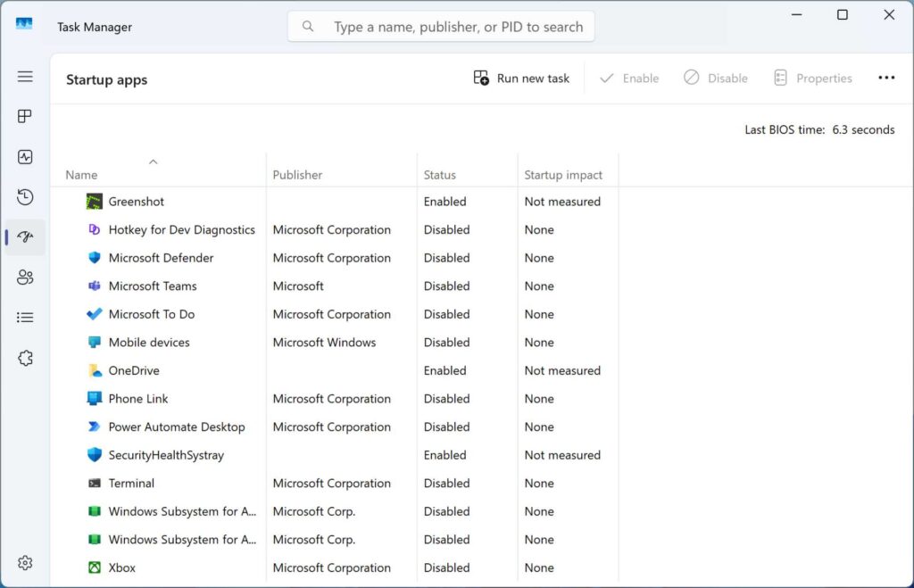Open the Processes page
This screenshot has width=914, height=588.
25,116
